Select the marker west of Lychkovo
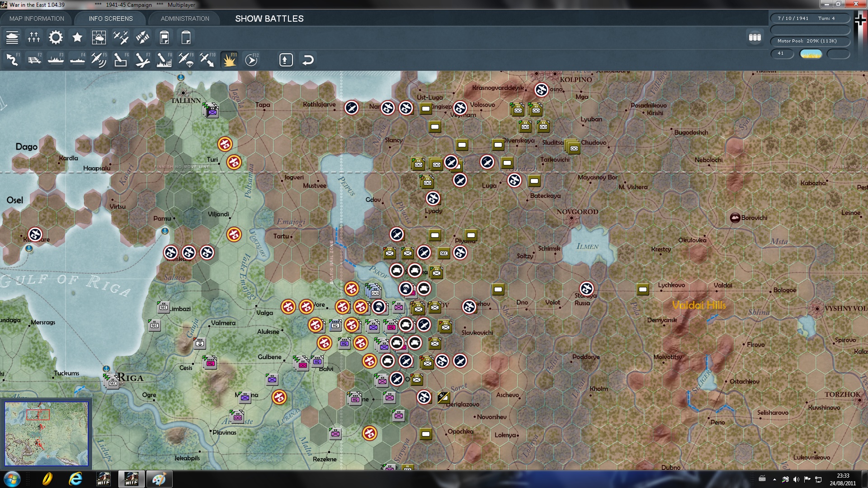Viewport: 868px width, 488px height. click(x=643, y=289)
